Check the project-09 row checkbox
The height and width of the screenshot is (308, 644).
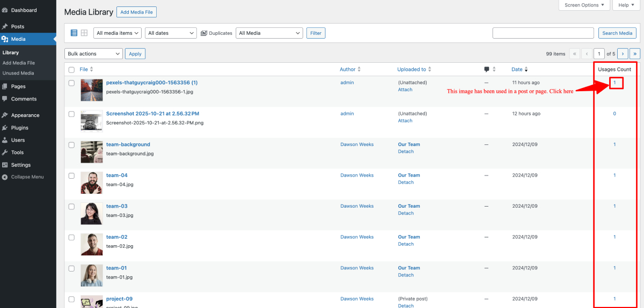71,299
